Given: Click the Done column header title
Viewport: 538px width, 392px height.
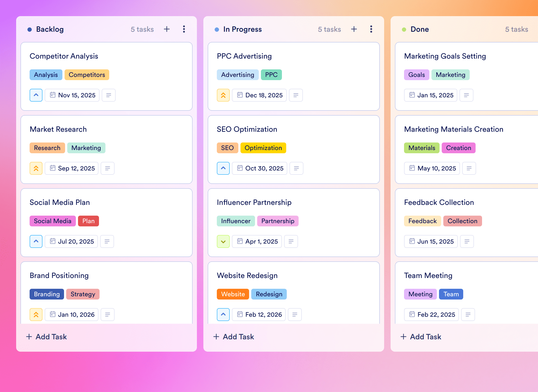Looking at the screenshot, I should (x=420, y=29).
